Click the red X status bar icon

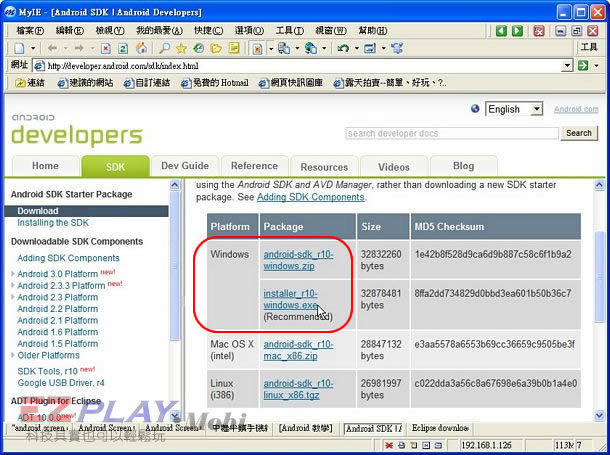point(389,445)
